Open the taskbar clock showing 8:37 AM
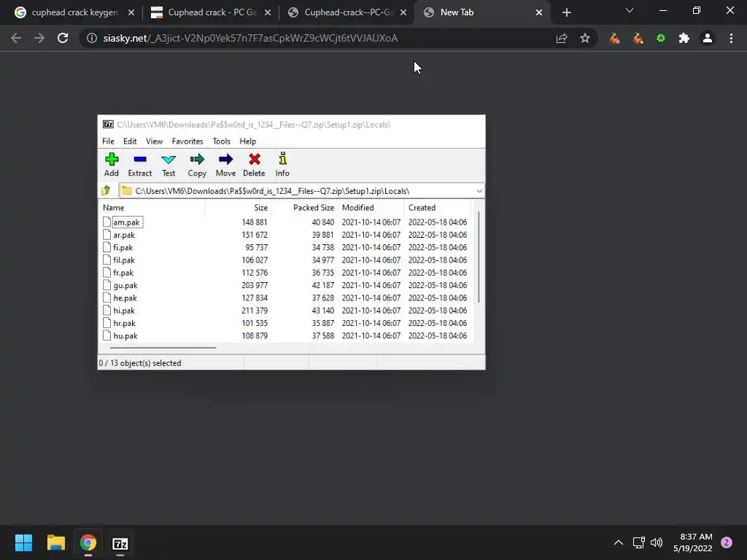 (693, 542)
